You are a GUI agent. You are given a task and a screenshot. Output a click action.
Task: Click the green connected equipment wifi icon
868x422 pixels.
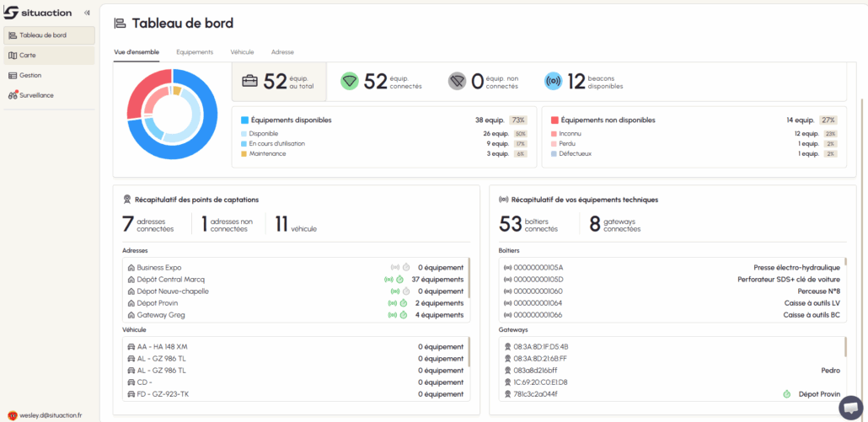(349, 82)
